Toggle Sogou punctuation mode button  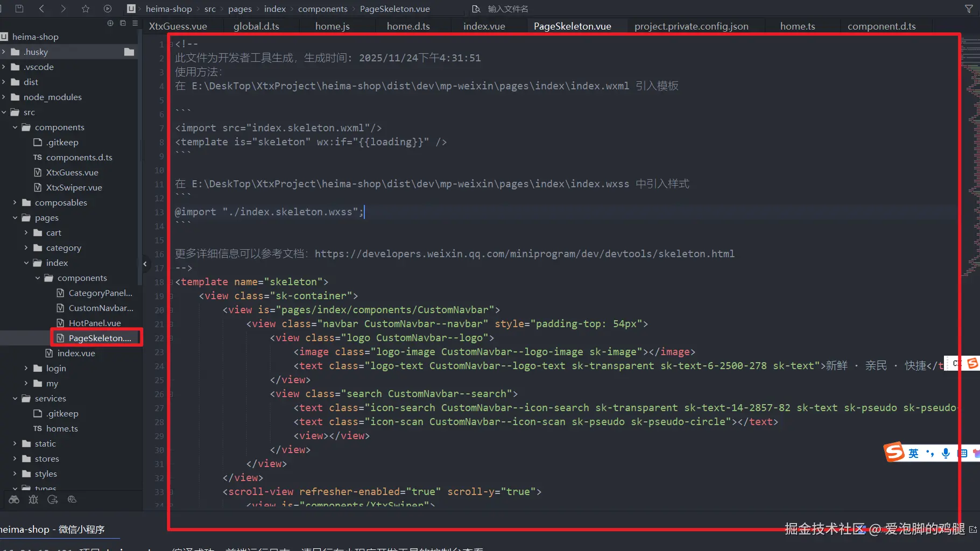pyautogui.click(x=929, y=453)
